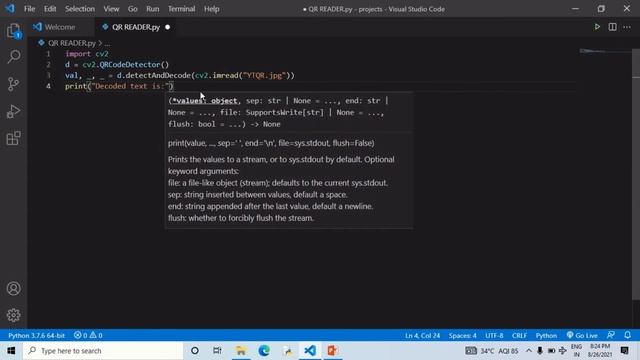Click the taskbar search box
The width and height of the screenshot is (640, 360).
[x=103, y=351]
